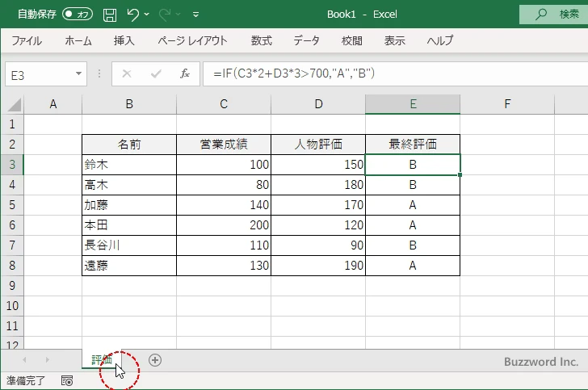Click the cell containing 鈴木
Screen dimensions: 588x390
click(x=129, y=165)
